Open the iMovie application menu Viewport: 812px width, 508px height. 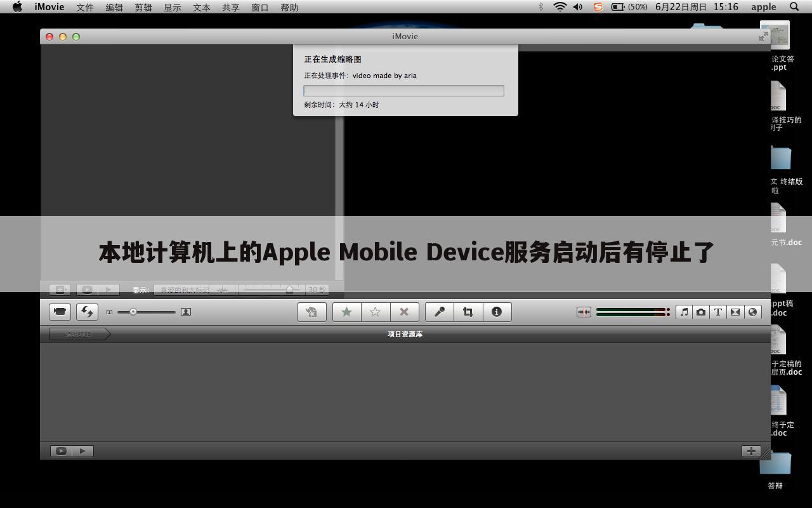(49, 7)
